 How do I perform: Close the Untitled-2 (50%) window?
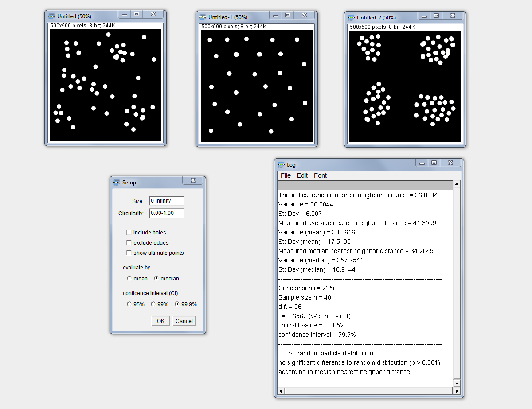click(453, 16)
